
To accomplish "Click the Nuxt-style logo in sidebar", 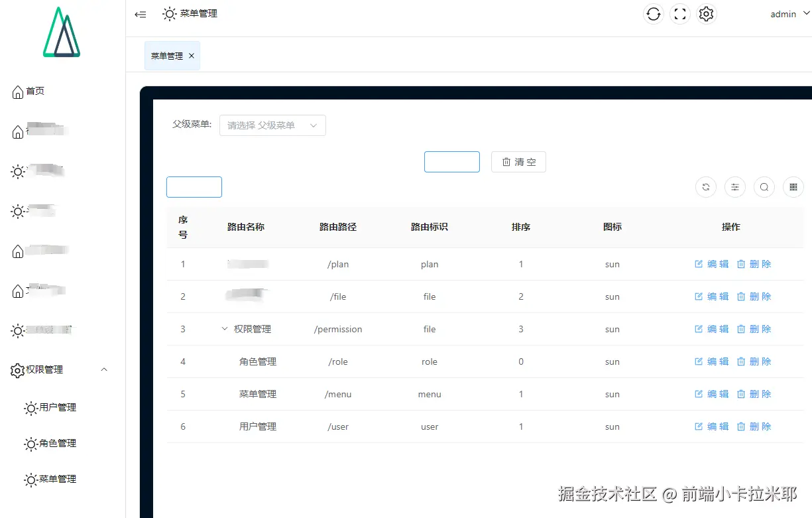I will click(x=62, y=32).
